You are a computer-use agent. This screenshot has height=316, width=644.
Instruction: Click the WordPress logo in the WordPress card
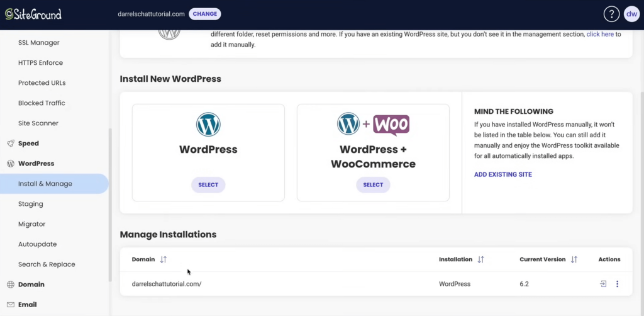[x=208, y=125]
